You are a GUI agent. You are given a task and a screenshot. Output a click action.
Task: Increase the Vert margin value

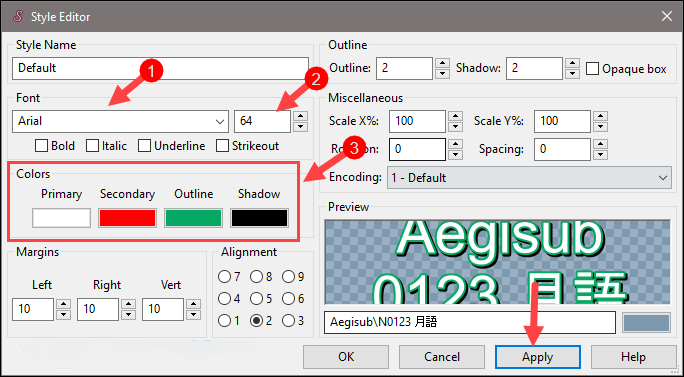(194, 304)
